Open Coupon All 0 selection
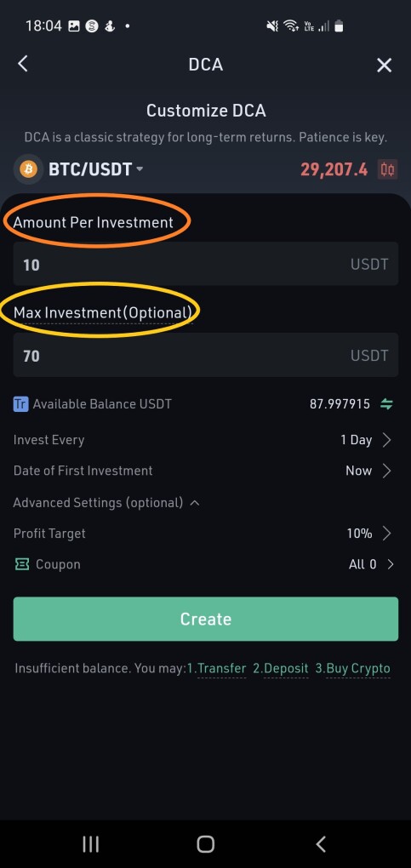Viewport: 411px width, 868px height. pyautogui.click(x=206, y=565)
